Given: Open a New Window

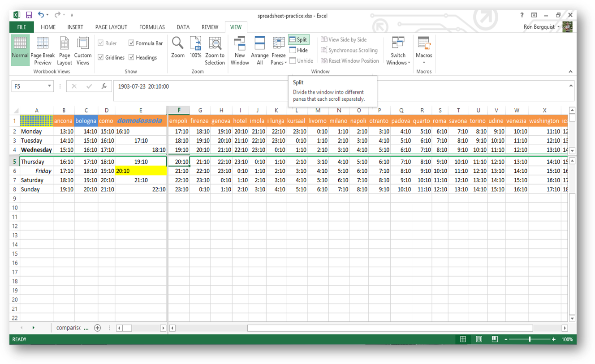Looking at the screenshot, I should pos(240,51).
